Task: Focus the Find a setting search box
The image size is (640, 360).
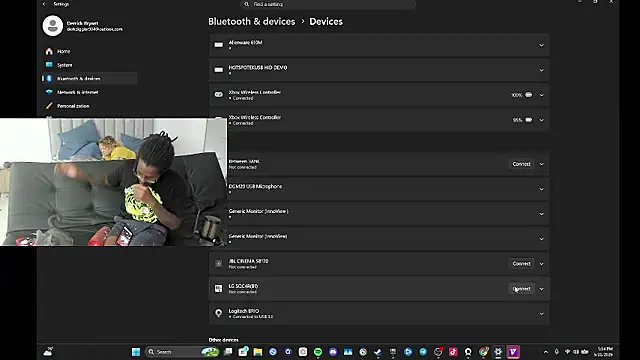Action: coord(328,4)
